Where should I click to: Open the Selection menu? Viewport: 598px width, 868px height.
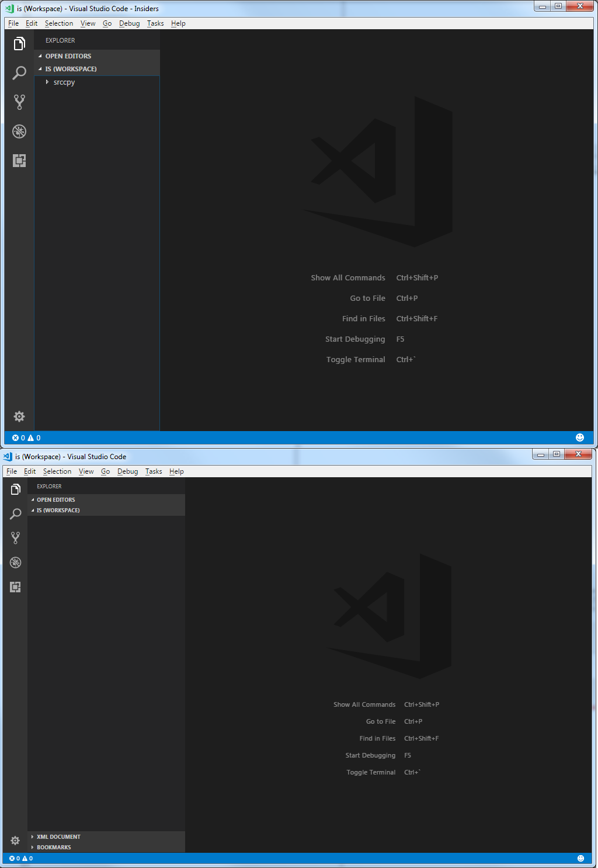pyautogui.click(x=59, y=23)
